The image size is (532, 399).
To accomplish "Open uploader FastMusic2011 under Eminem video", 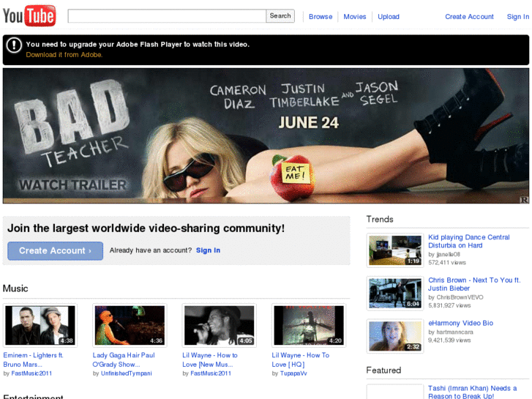I will coord(31,373).
